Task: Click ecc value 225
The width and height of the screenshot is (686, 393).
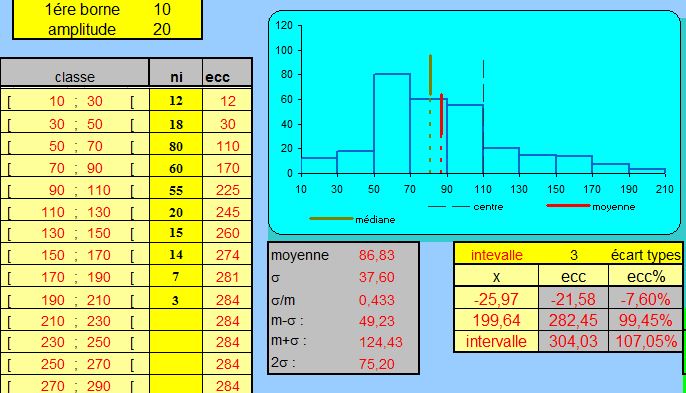Action: (x=228, y=190)
